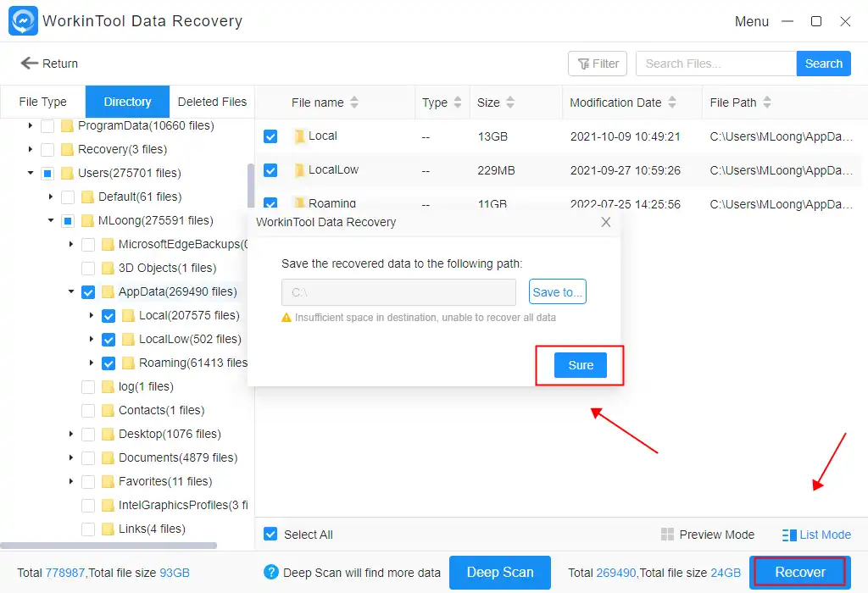868x593 pixels.
Task: Switch to the File Type tab
Action: (x=42, y=102)
